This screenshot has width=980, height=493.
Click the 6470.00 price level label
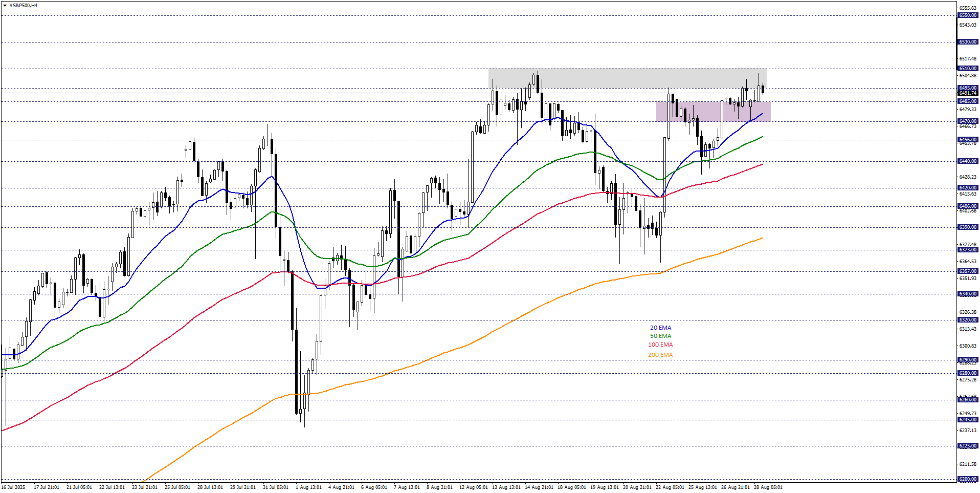967,121
